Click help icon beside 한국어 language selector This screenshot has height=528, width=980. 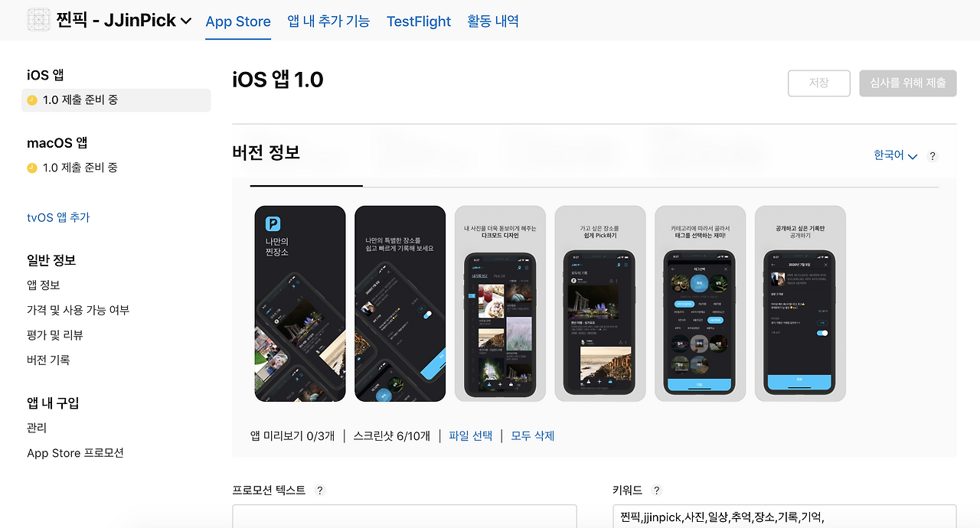[x=933, y=156]
